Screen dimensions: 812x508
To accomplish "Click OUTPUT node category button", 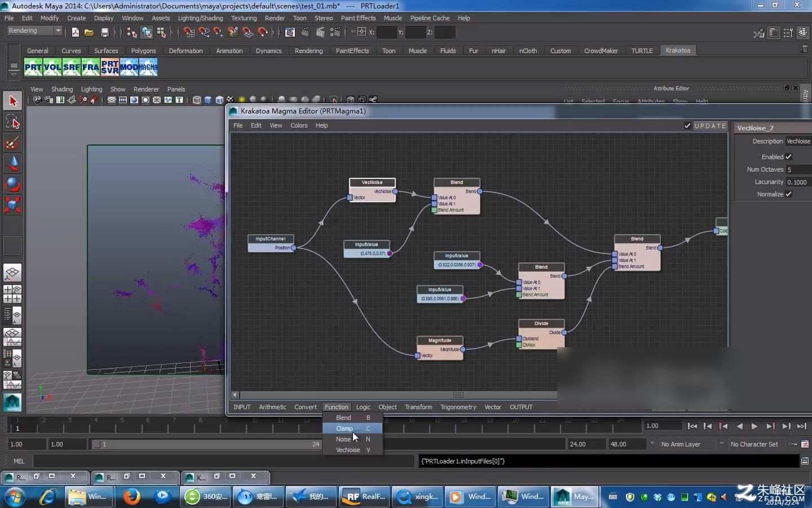I will click(x=521, y=407).
